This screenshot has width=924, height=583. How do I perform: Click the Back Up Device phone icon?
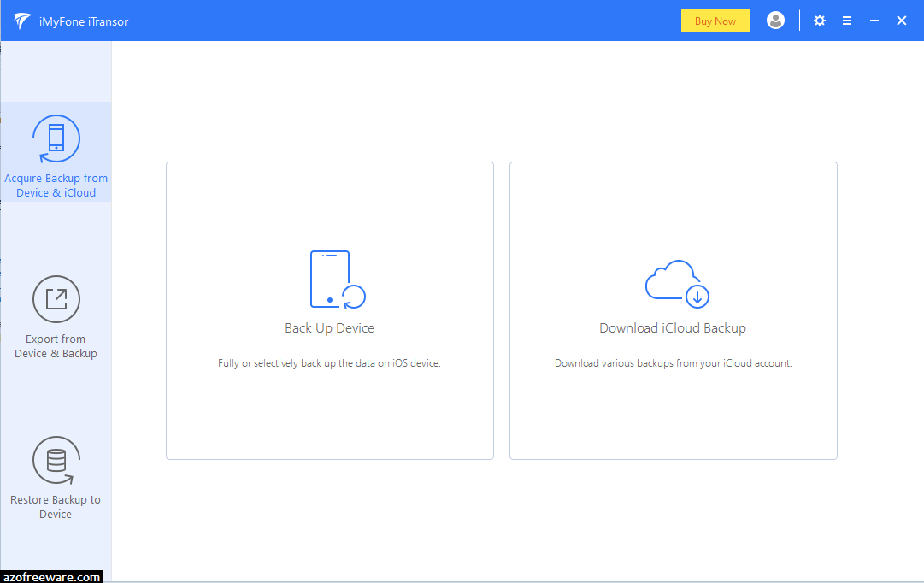(338, 280)
